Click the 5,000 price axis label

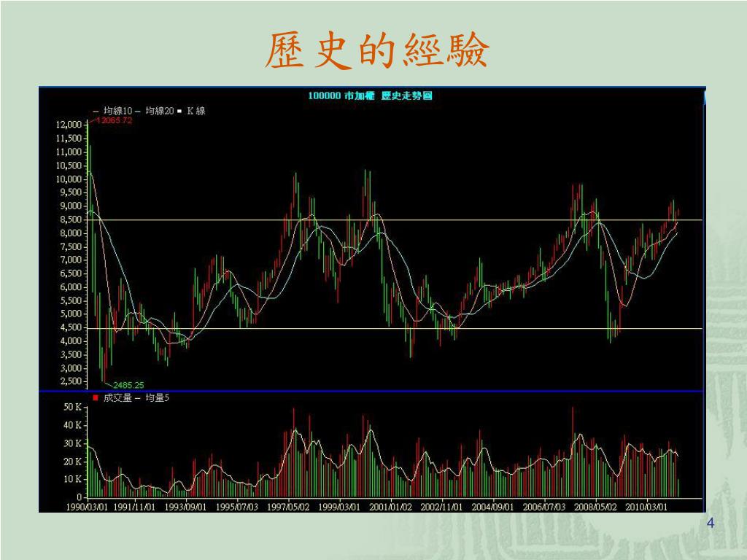pyautogui.click(x=71, y=314)
